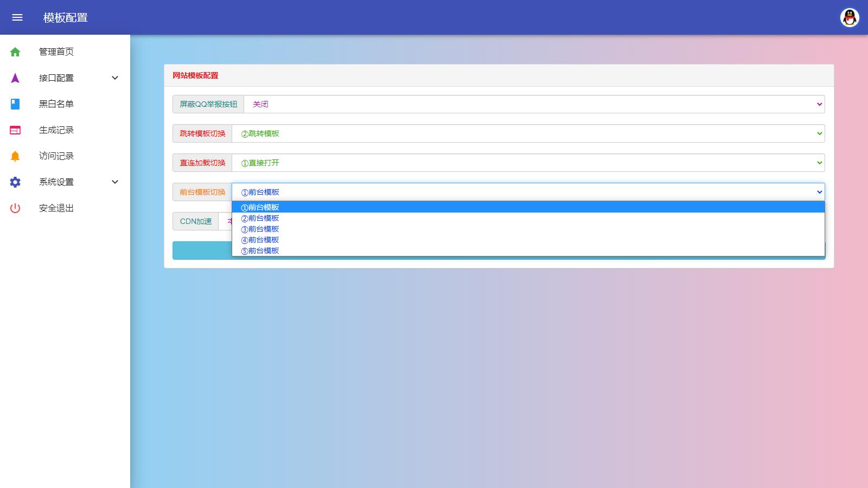The image size is (868, 488).
Task: Open the 屏蔽QQ举报按钮 dropdown
Action: pyautogui.click(x=534, y=104)
